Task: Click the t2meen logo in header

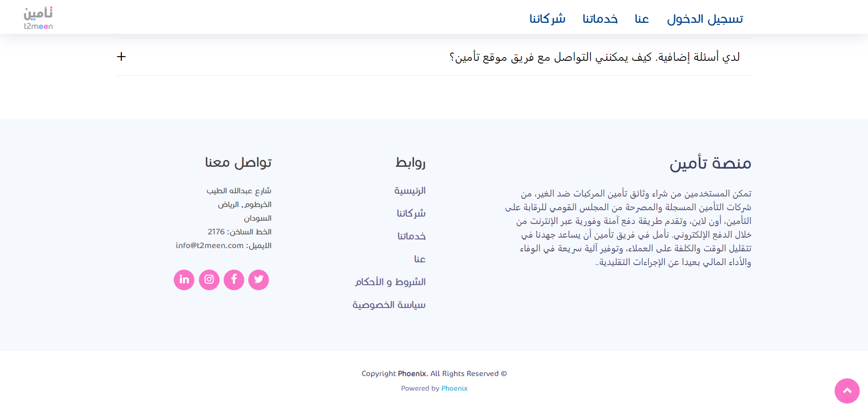Action: [x=38, y=18]
